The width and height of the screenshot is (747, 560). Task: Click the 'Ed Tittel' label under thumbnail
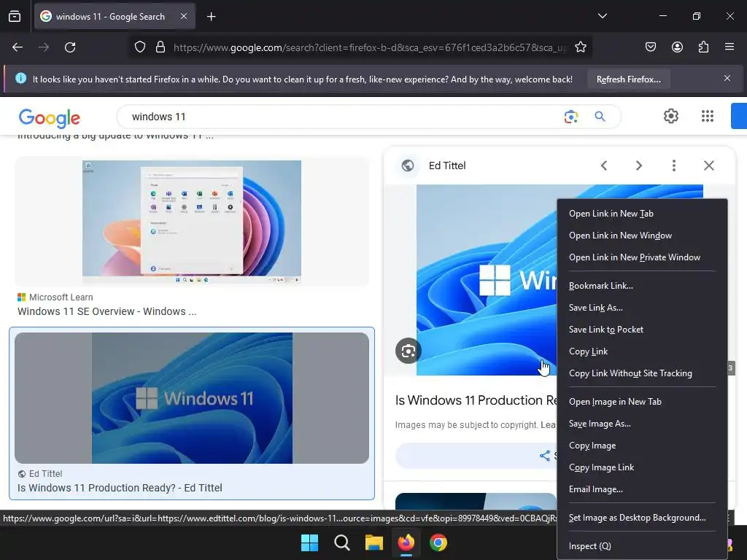tap(46, 474)
